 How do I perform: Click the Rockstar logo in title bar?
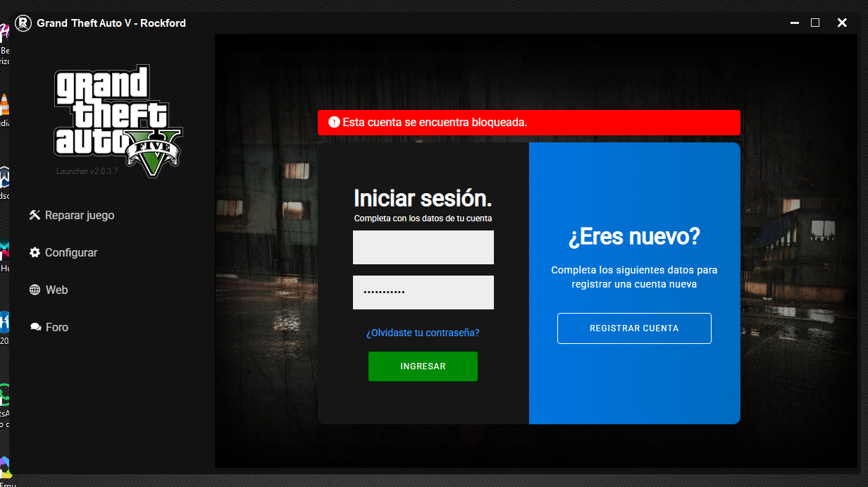coord(23,23)
